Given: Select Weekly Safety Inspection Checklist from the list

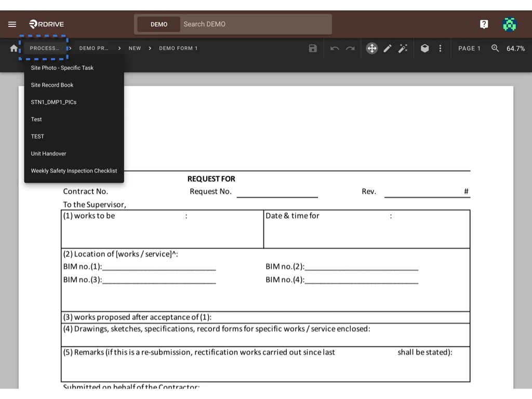Looking at the screenshot, I should 74,170.
